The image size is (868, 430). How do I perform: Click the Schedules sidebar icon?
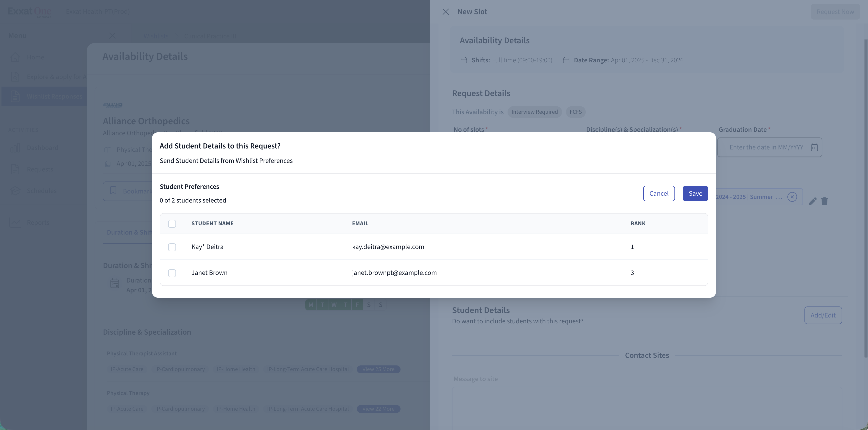click(x=15, y=191)
